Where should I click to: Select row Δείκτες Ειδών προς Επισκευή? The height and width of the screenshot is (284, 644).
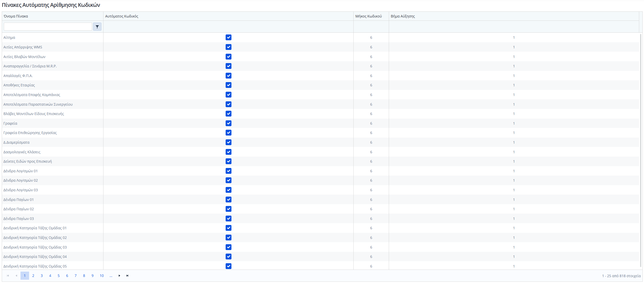pos(320,161)
